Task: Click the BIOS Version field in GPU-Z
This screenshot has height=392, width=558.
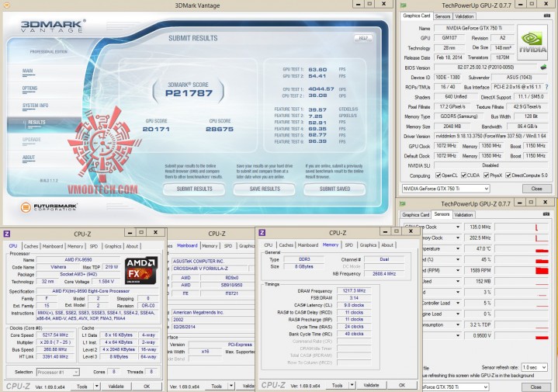Action: click(485, 68)
